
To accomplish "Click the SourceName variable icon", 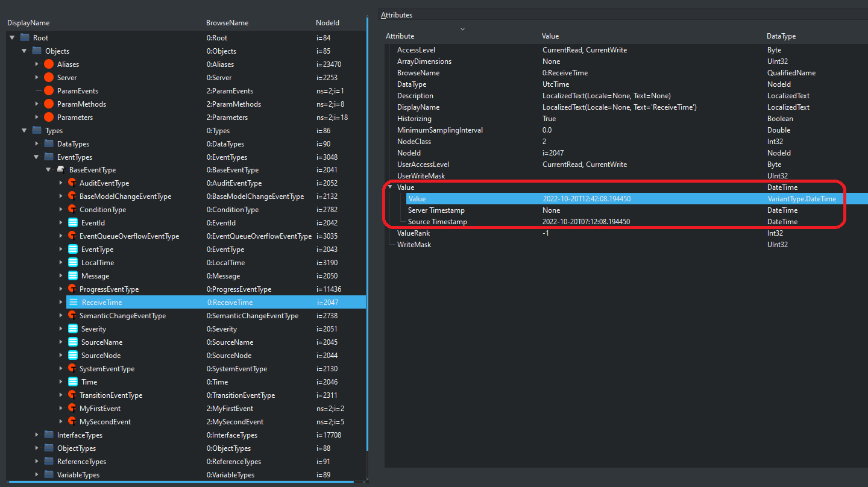I will coord(73,342).
